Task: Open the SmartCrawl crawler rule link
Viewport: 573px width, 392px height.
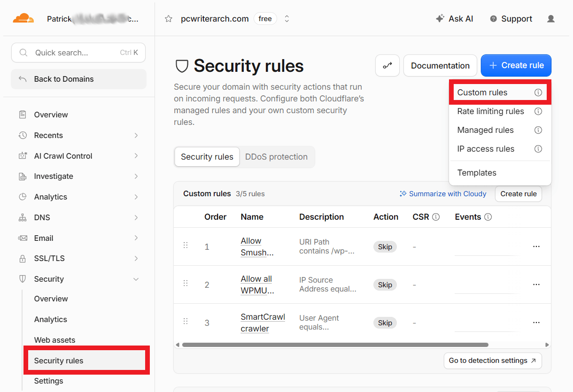Action: tap(263, 323)
